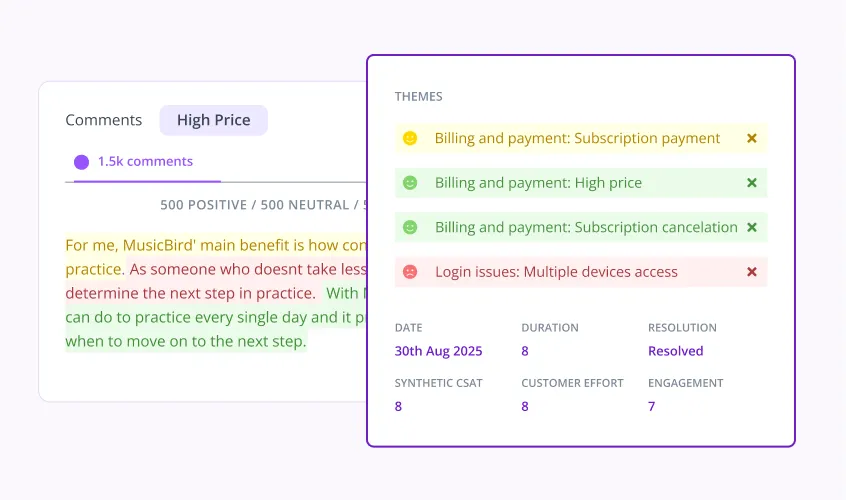846x500 pixels.
Task: Click the purple dot beside 1.5k comments
Action: (81, 162)
